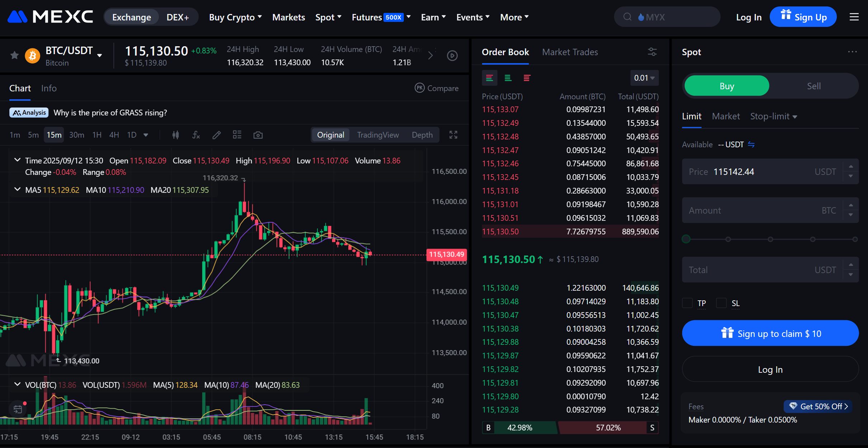868x448 pixels.
Task: Switch to the Market Trades tab
Action: tap(570, 52)
